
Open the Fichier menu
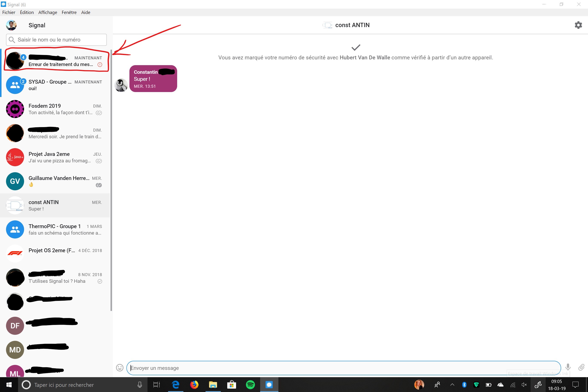[x=9, y=12]
